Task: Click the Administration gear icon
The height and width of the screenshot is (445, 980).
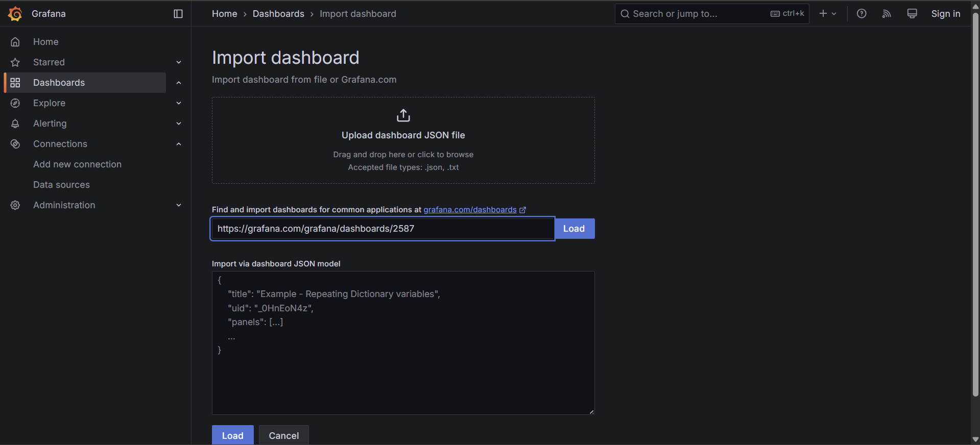Action: 15,205
